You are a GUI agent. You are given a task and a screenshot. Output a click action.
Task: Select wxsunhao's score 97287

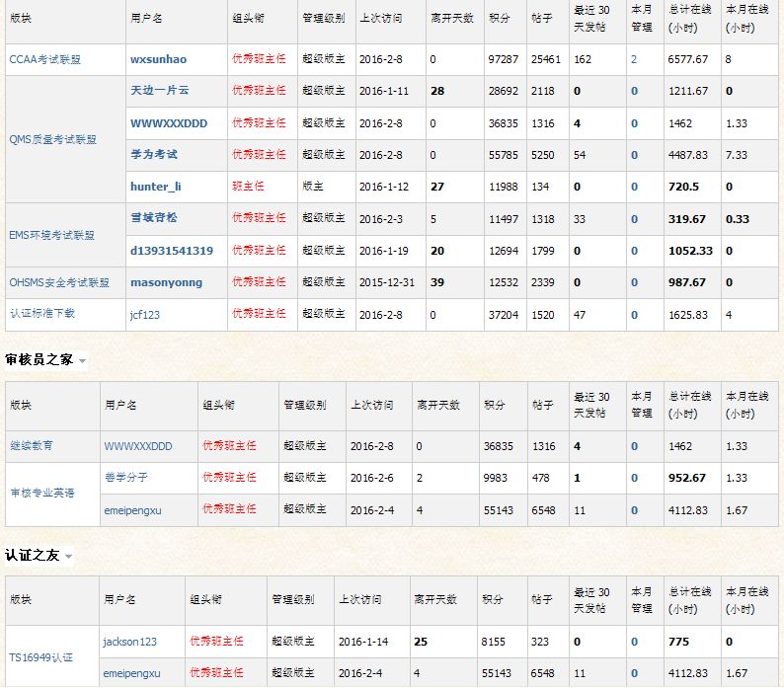[x=504, y=59]
